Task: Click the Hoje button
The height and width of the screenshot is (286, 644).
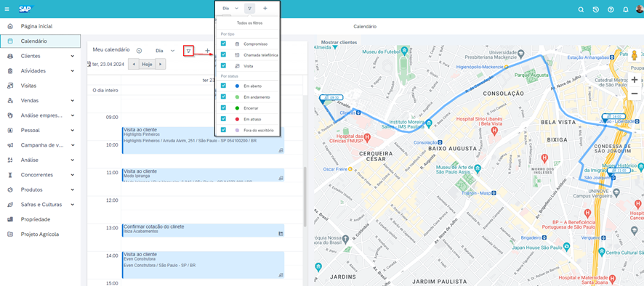Action: tap(147, 65)
